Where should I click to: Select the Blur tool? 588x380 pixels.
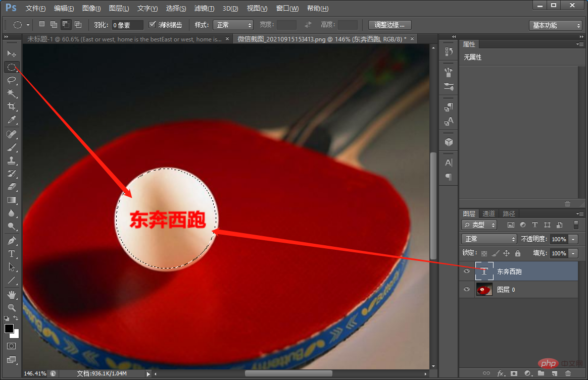[12, 213]
